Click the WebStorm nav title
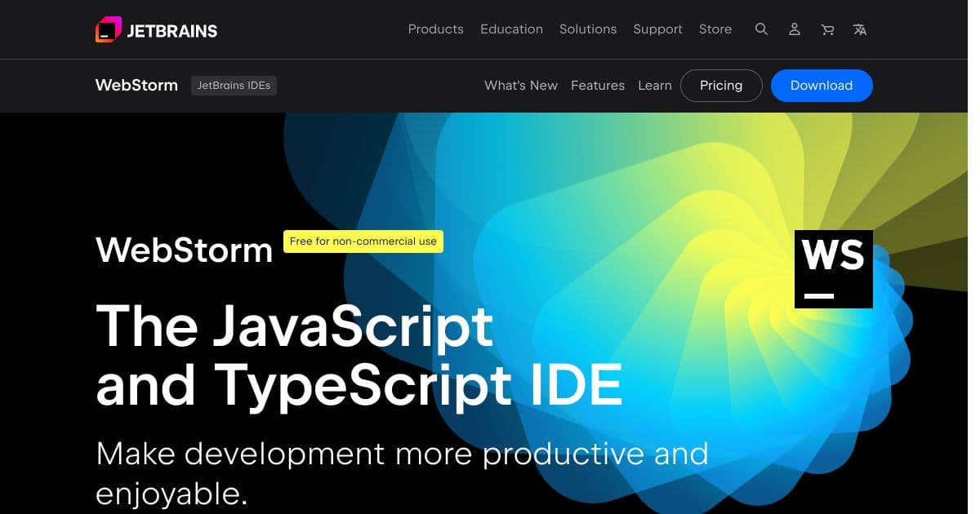Viewport: 980px width, 514px height. (x=136, y=85)
